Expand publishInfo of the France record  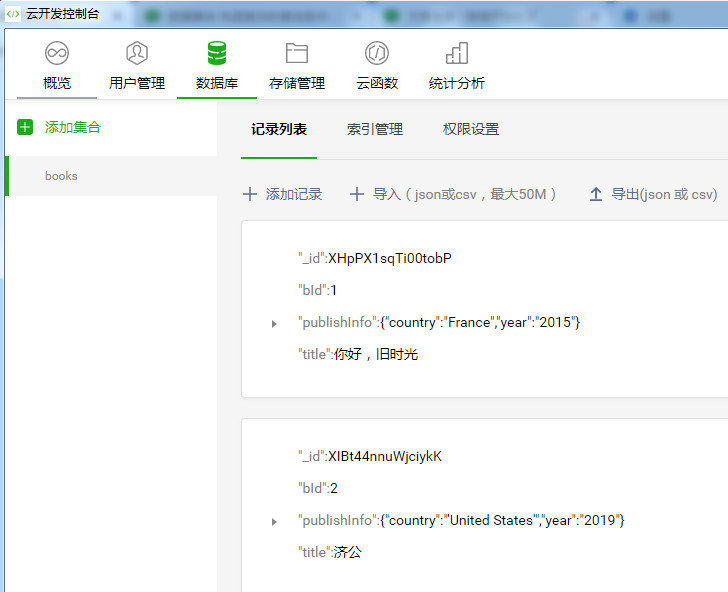point(274,324)
